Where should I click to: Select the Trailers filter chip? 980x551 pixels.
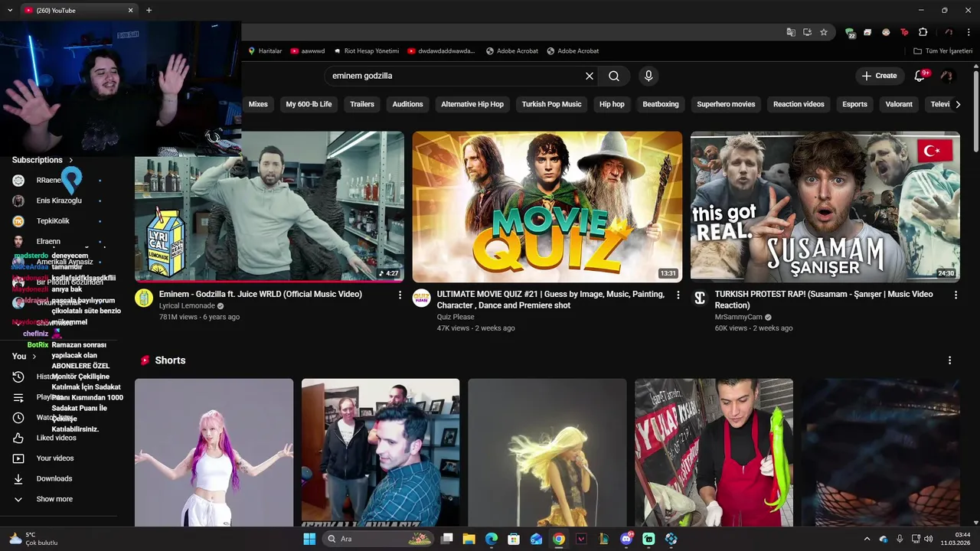pos(362,104)
